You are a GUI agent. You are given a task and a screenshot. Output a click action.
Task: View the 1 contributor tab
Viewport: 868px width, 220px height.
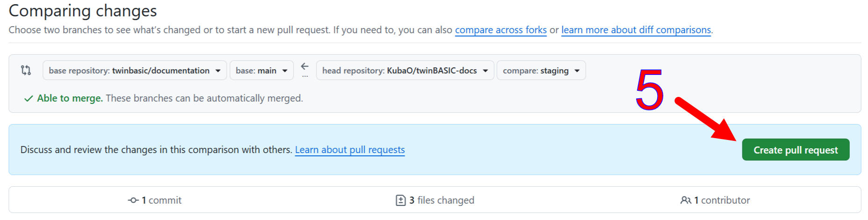click(715, 200)
